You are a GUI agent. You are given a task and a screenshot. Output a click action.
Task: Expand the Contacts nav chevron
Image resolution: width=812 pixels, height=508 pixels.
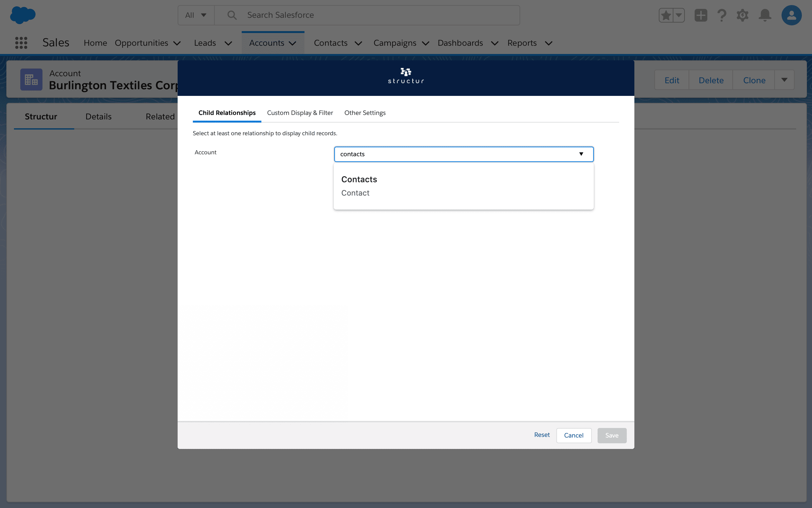point(358,43)
